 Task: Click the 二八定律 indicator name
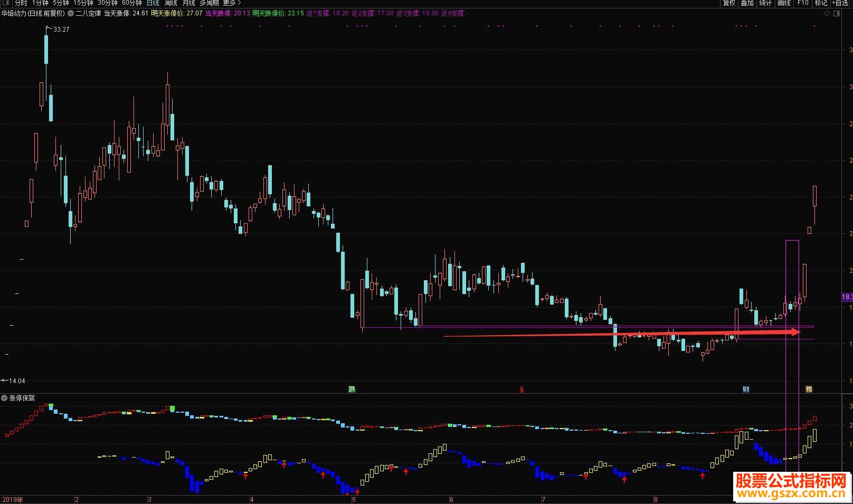(x=88, y=13)
